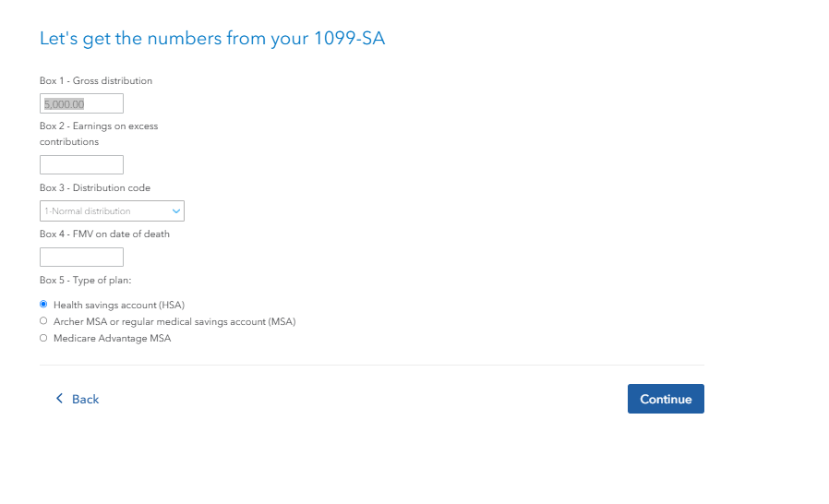Click the Health savings account (HSA) label text
This screenshot has width=829, height=504.
(119, 306)
